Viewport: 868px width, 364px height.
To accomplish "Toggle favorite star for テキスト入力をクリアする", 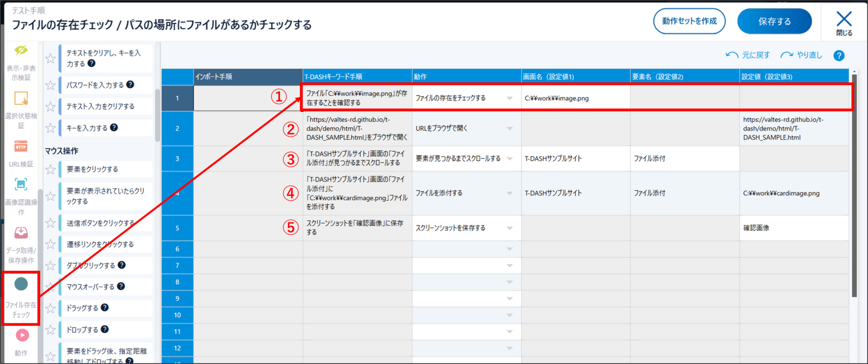I will (51, 107).
